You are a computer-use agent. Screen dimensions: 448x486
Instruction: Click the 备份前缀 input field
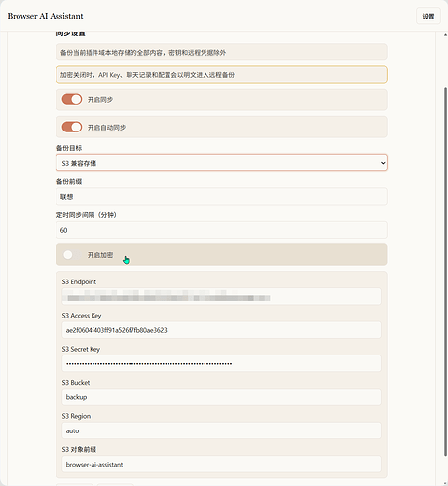[x=221, y=197]
